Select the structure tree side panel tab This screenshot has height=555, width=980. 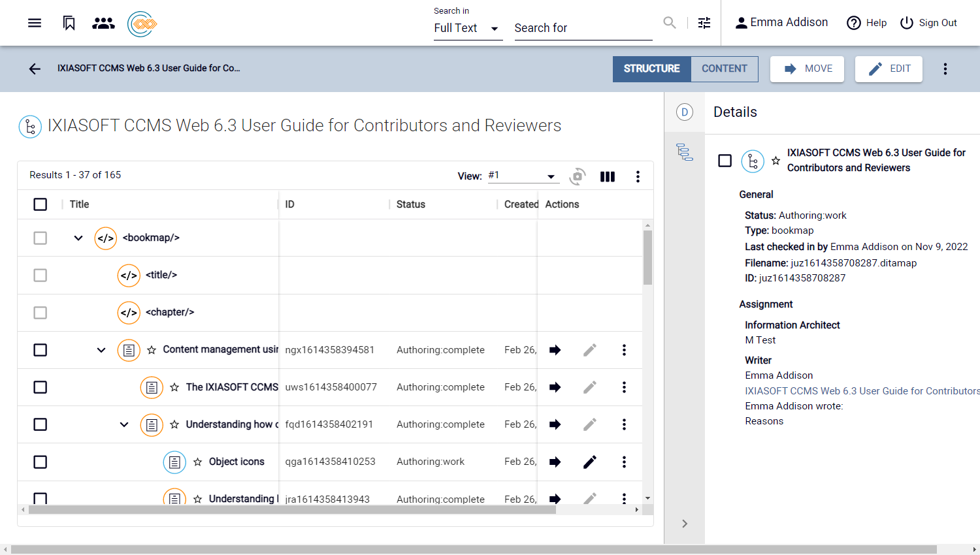pos(684,152)
